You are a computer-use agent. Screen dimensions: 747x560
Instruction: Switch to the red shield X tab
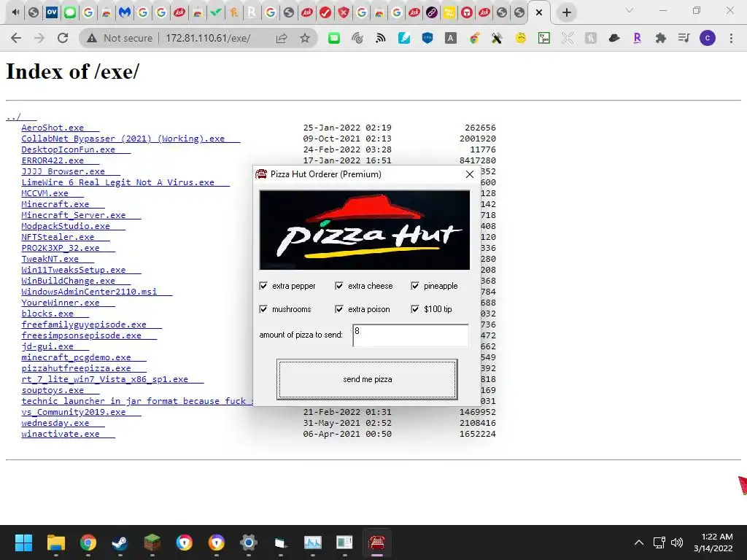click(x=344, y=13)
